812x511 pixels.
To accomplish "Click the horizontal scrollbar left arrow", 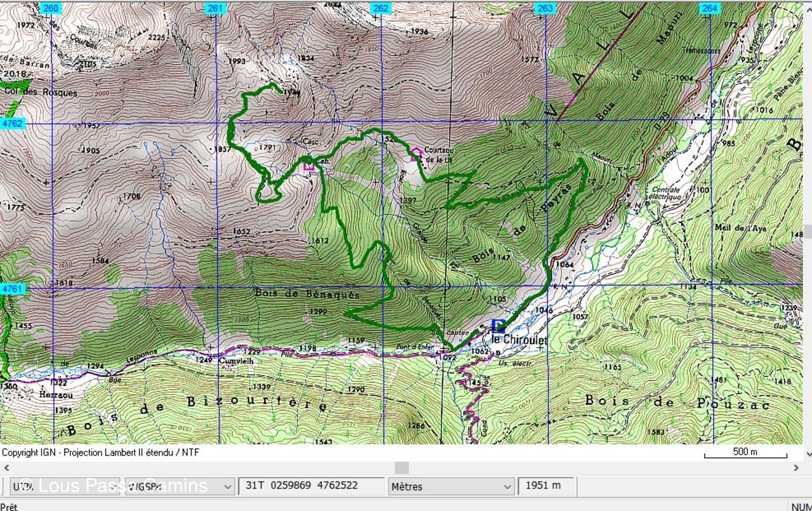I will (6, 468).
